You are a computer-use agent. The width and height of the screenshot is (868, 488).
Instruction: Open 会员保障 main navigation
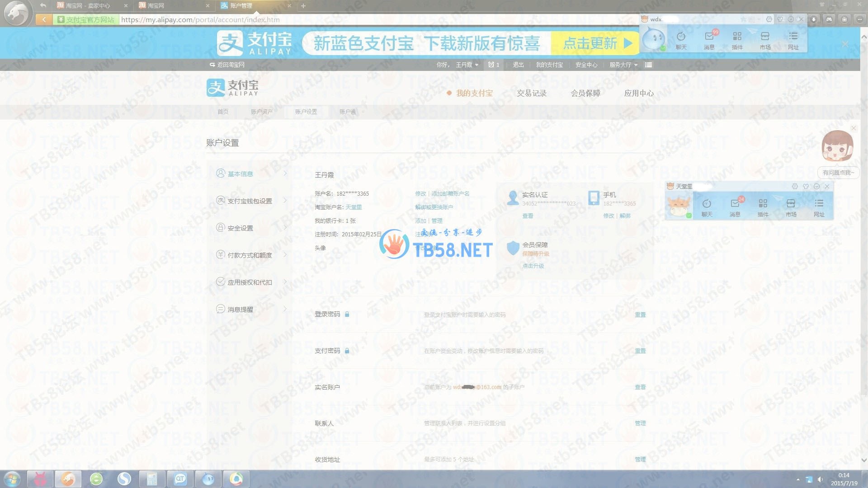click(585, 93)
